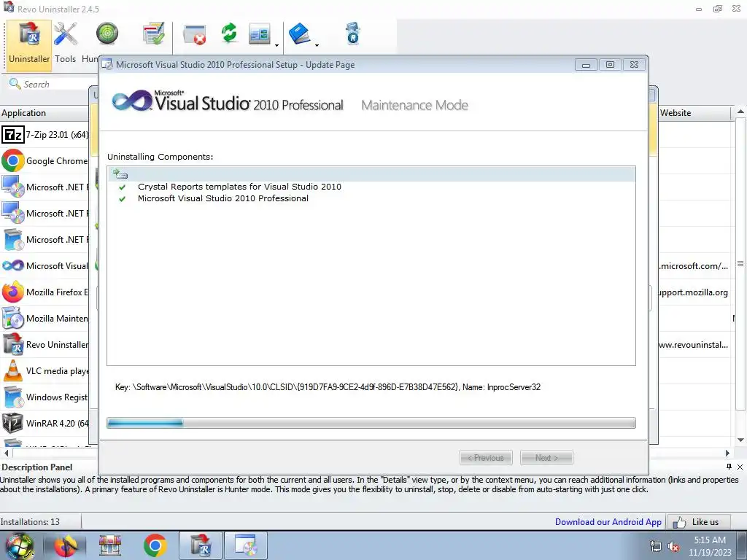Select the Revo Uninstaller list entry

pyautogui.click(x=44, y=344)
